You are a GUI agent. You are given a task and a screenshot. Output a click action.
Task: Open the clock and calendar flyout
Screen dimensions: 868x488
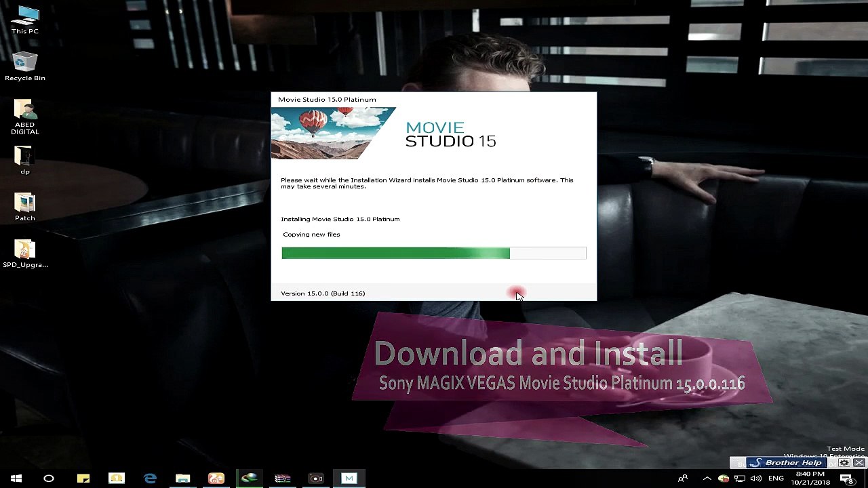pyautogui.click(x=810, y=479)
